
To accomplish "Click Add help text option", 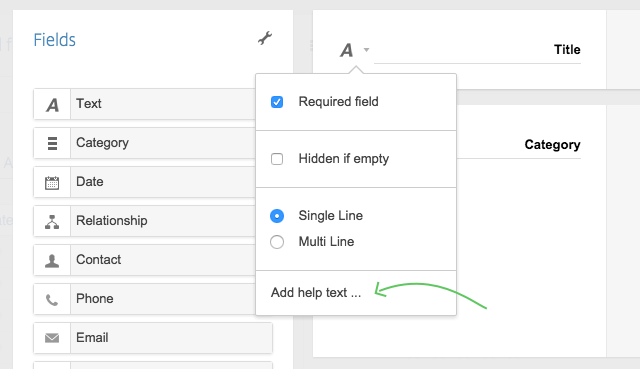I will [x=316, y=293].
